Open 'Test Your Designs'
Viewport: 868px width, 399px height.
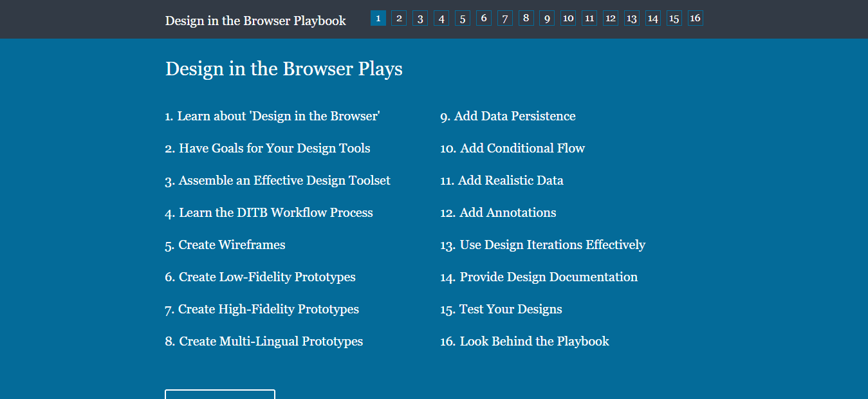(x=510, y=309)
